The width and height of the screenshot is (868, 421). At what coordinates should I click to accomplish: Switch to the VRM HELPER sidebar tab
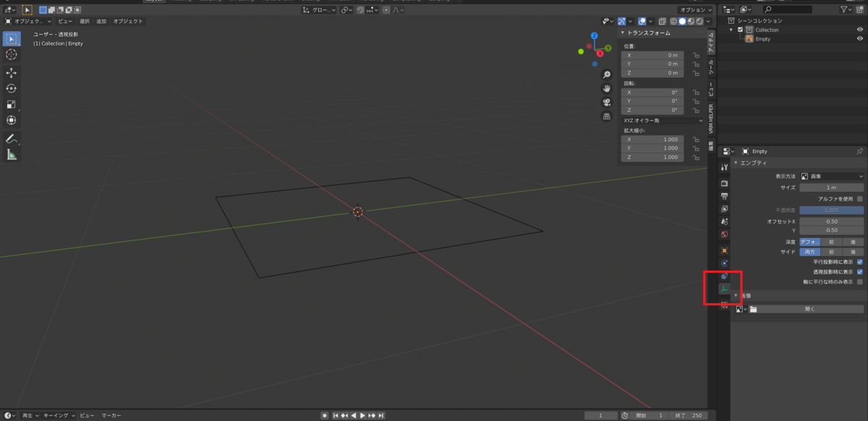point(711,119)
